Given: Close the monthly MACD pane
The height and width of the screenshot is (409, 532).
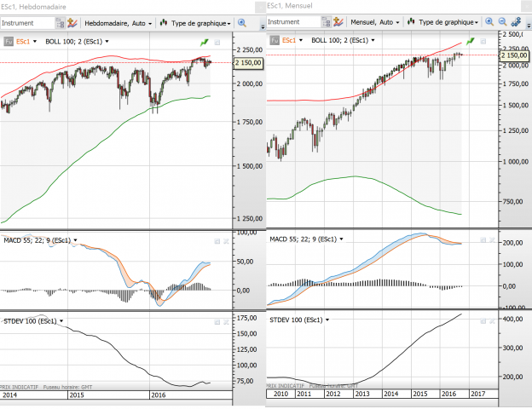Looking at the screenshot, I should (x=492, y=240).
